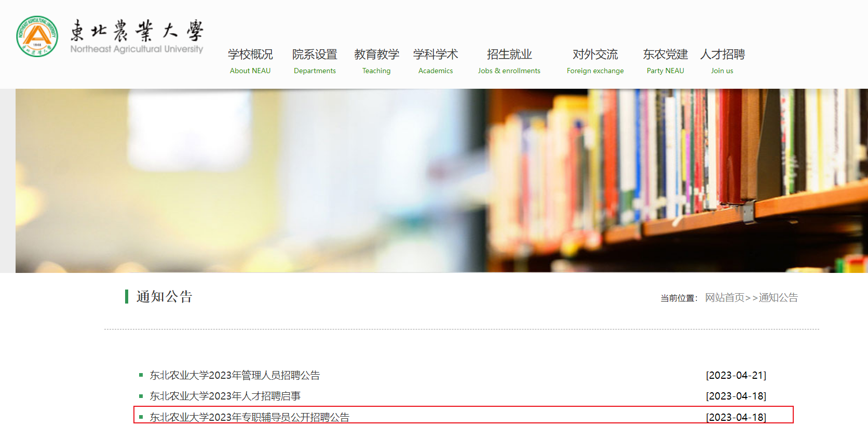Image resolution: width=868 pixels, height=426 pixels.
Task: Open the 教育教学 Teaching menu
Action: click(x=376, y=61)
